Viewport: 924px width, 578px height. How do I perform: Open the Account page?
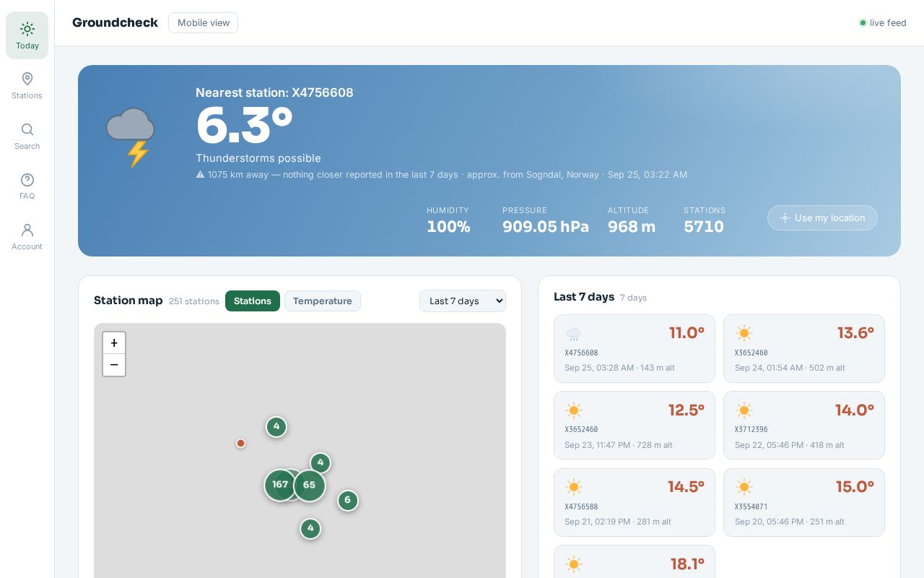tap(27, 236)
